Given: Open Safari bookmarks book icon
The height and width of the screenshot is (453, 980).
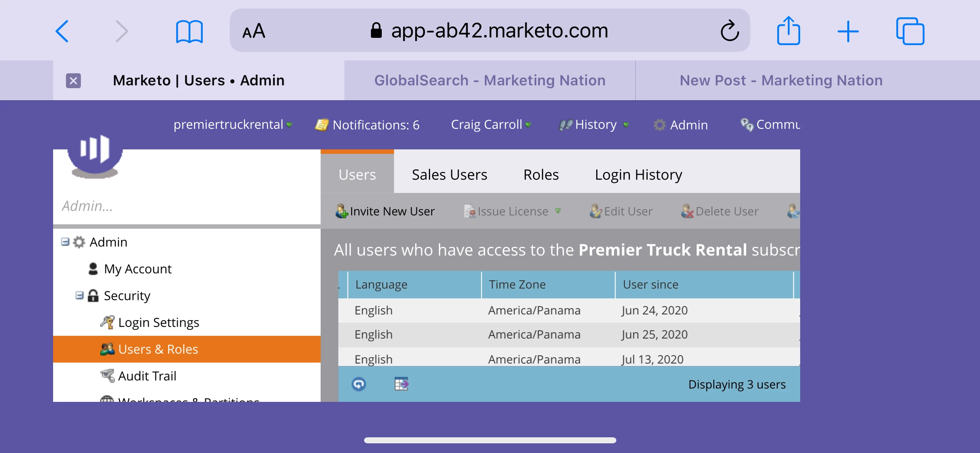Looking at the screenshot, I should [189, 31].
